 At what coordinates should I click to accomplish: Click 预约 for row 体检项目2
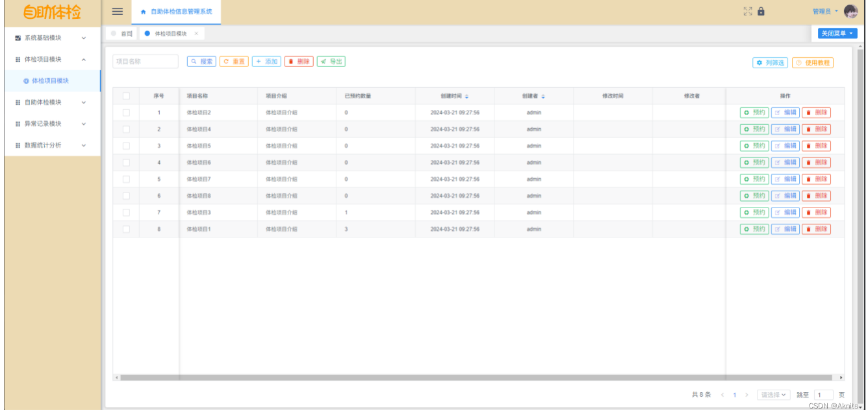click(754, 113)
